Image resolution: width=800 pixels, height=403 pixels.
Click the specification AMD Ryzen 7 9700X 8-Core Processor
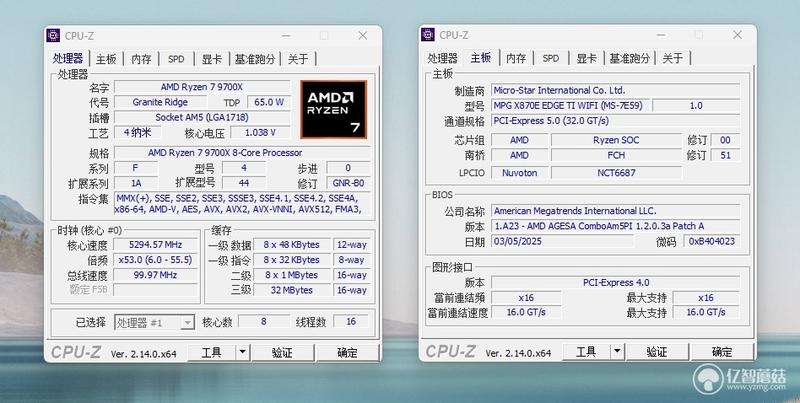[242, 153]
